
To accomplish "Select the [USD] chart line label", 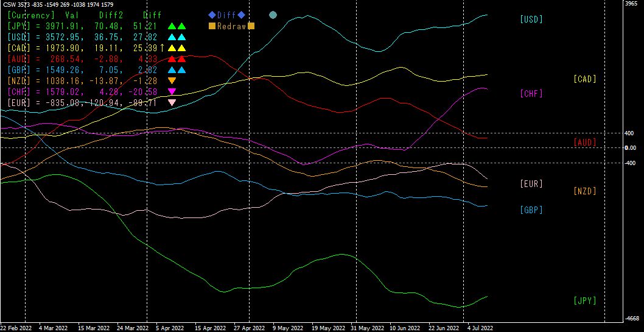I will [531, 19].
